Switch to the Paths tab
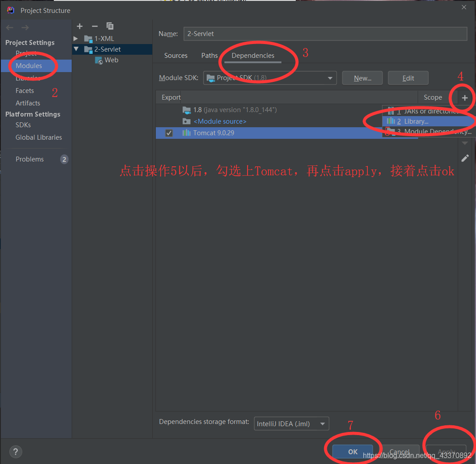Screen dimensions: 476x464 tap(209, 56)
